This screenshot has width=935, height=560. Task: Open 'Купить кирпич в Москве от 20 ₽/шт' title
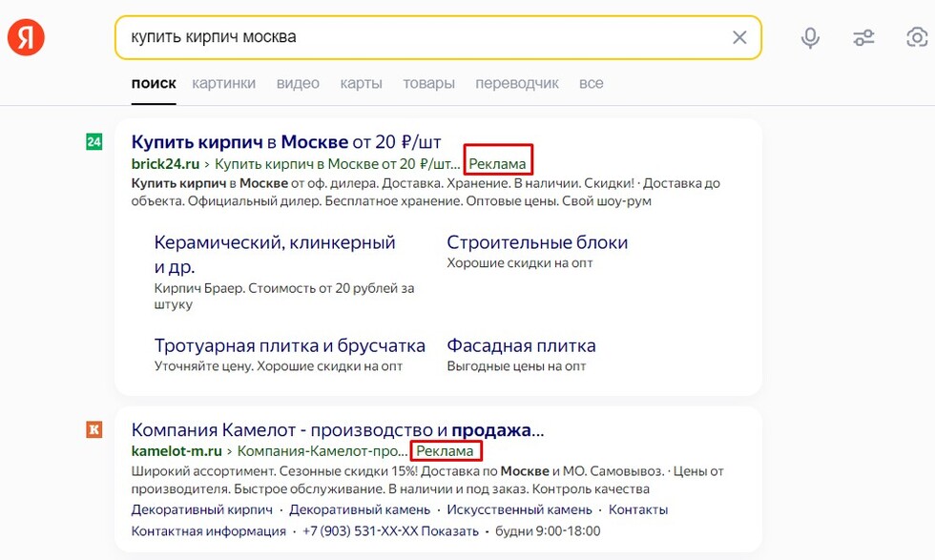pyautogui.click(x=286, y=142)
